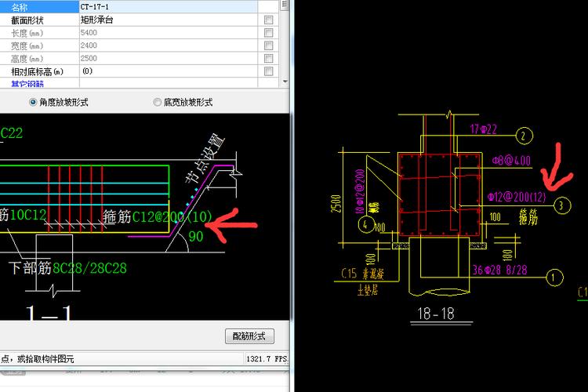Click the bottom rebar value 8C28/28C28
This screenshot has width=588, height=392.
(x=89, y=268)
